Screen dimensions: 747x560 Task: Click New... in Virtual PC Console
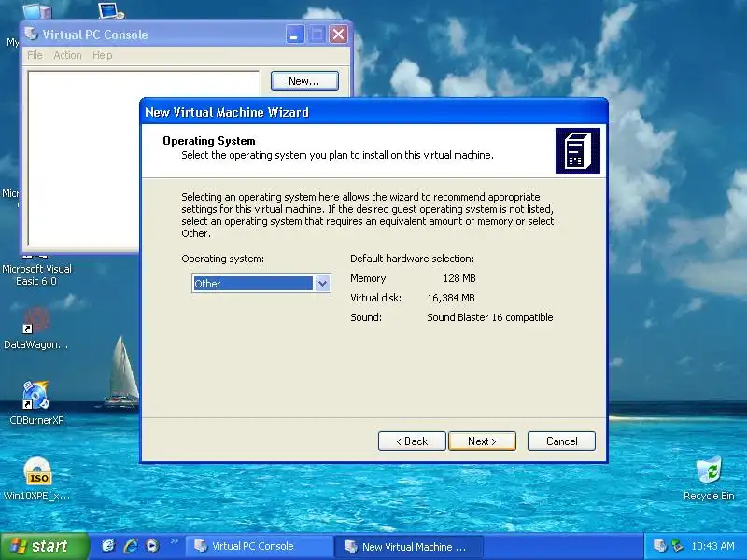pyautogui.click(x=304, y=81)
